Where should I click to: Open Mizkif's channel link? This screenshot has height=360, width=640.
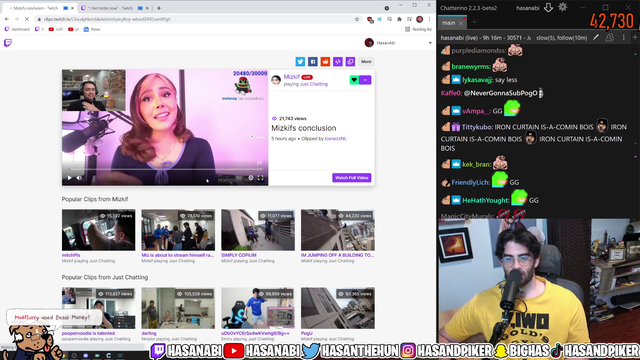[x=291, y=77]
